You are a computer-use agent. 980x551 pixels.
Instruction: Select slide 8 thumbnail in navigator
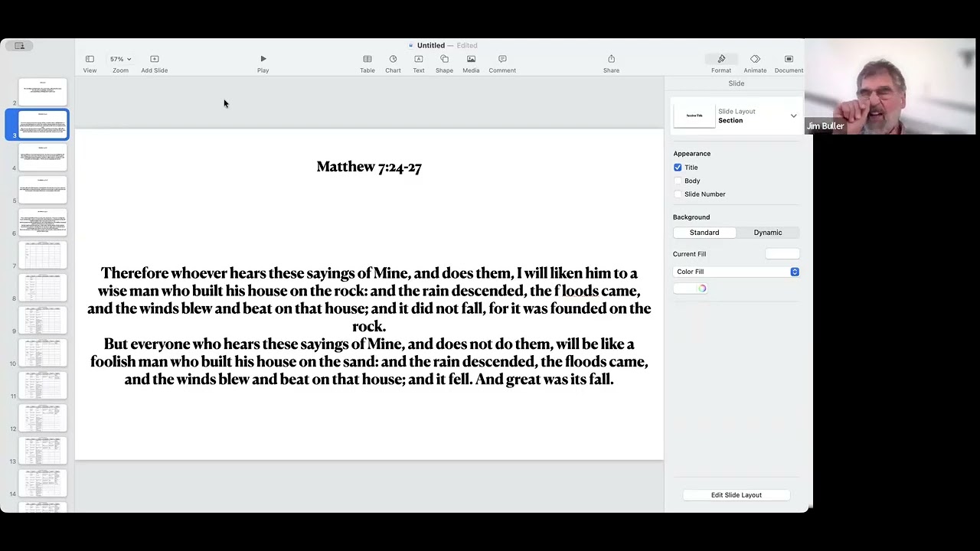pos(43,288)
